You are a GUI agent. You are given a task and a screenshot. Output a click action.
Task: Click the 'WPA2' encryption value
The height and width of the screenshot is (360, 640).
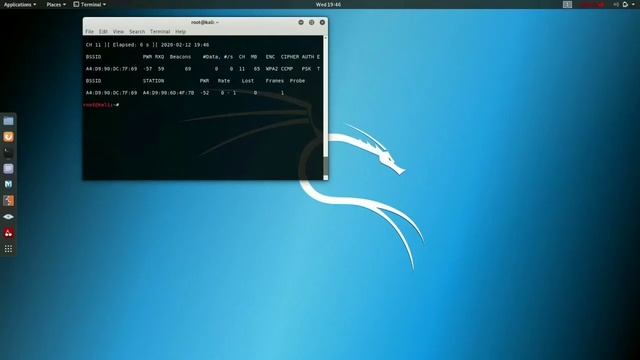(271, 69)
